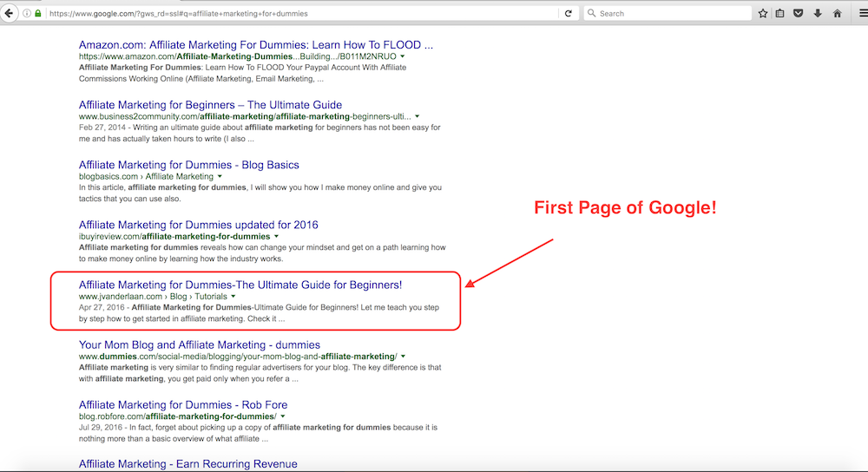Go to the Home page icon

coord(837,14)
